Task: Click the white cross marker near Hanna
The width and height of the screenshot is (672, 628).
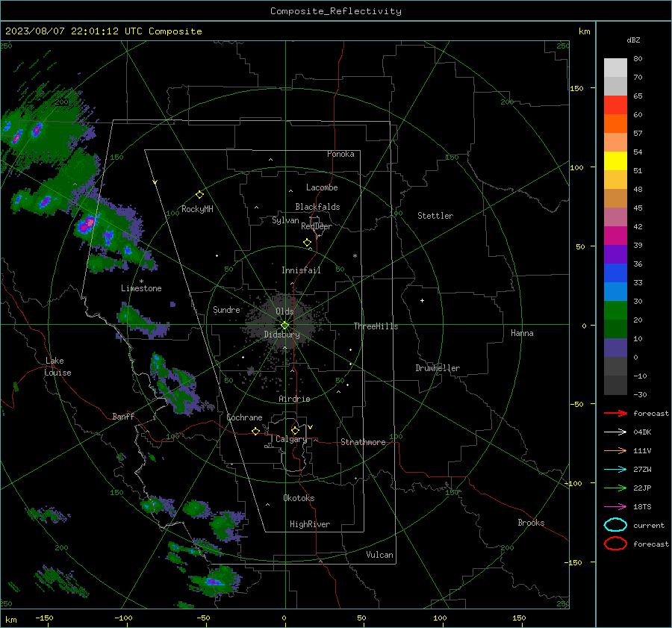Action: point(422,300)
